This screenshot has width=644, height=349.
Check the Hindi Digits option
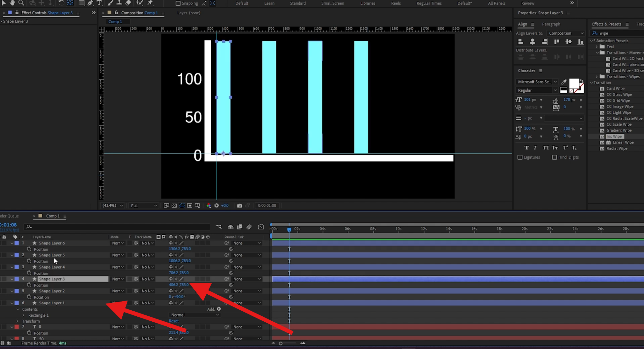[x=555, y=157]
